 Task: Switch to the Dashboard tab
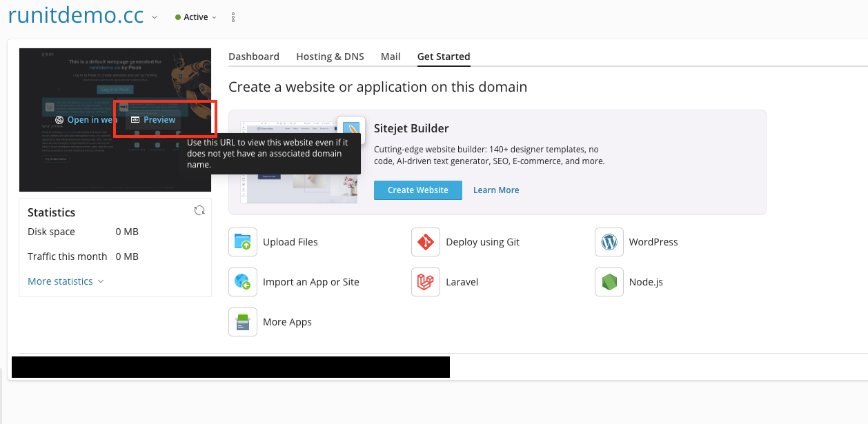[254, 57]
